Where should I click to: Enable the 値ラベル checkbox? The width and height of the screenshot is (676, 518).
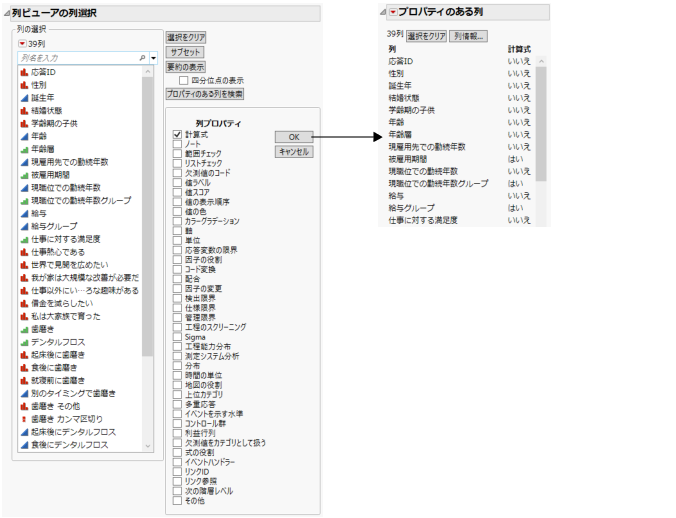[x=177, y=183]
